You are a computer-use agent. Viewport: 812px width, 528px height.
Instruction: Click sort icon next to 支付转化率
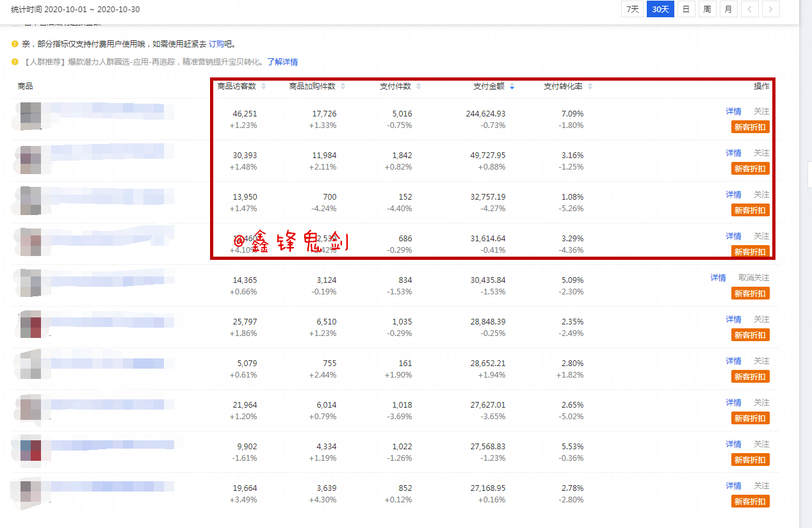pos(590,86)
